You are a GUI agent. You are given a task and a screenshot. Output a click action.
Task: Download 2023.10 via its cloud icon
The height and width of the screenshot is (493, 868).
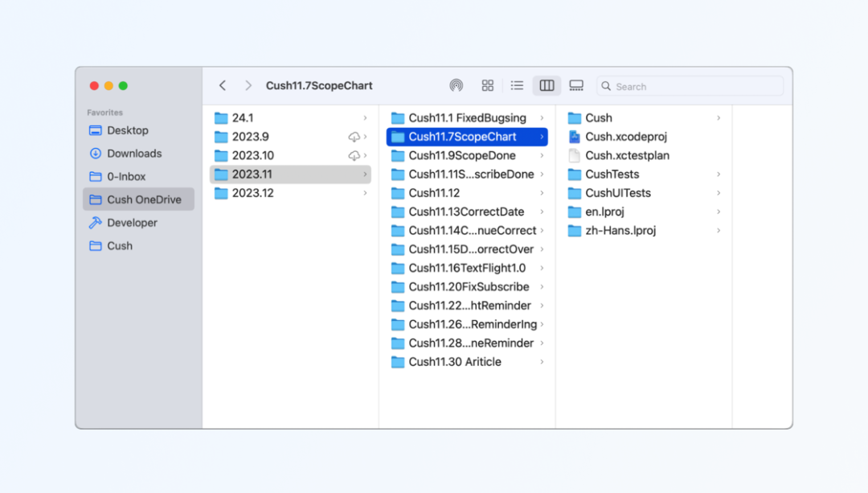(x=354, y=156)
